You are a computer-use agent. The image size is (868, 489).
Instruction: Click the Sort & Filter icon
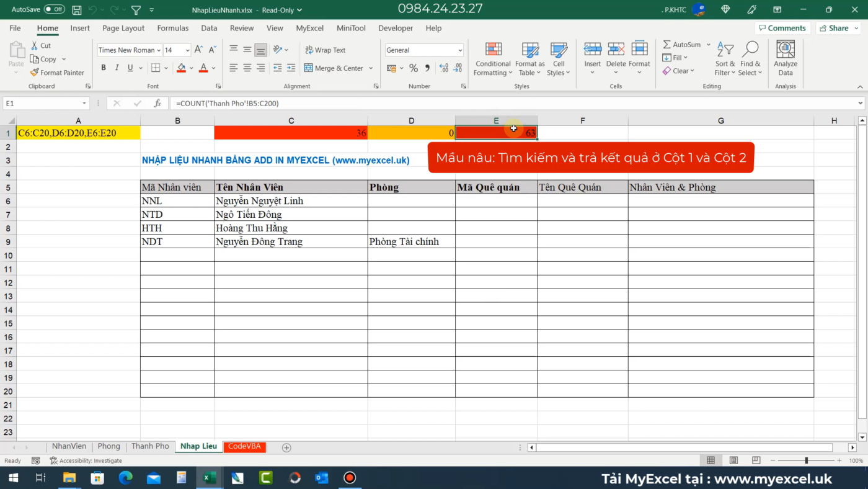pos(725,50)
